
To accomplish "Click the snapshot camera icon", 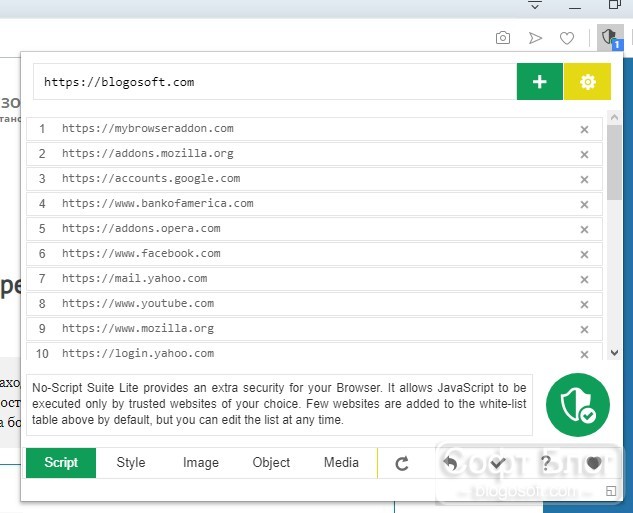I will (x=503, y=38).
